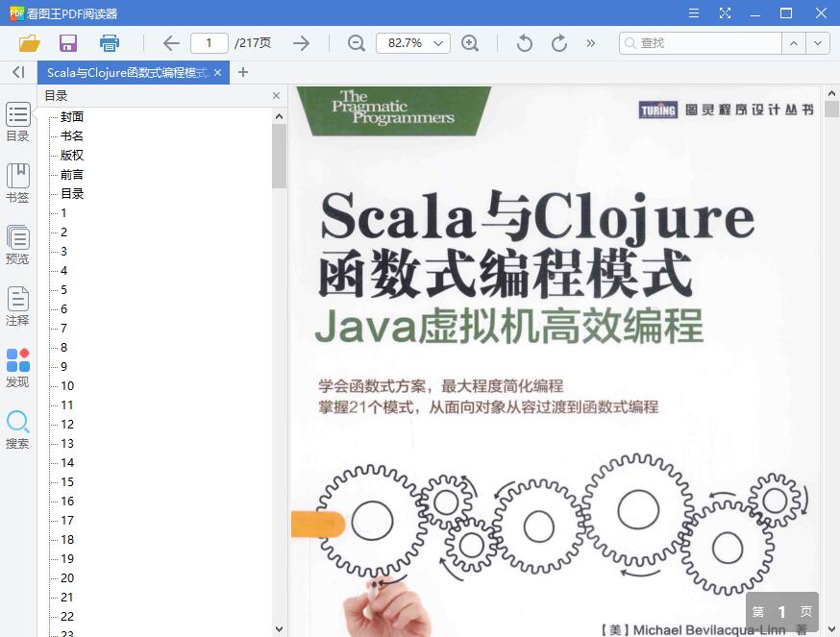Select outline entry 3
Screen dimensions: 840x637
(63, 252)
